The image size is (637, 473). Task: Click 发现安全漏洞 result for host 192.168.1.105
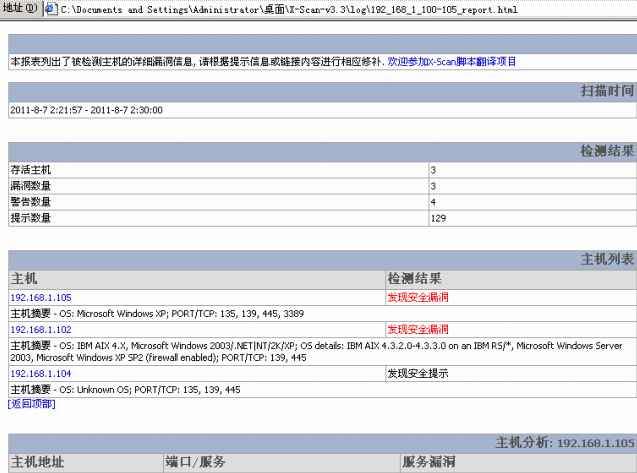[418, 298]
